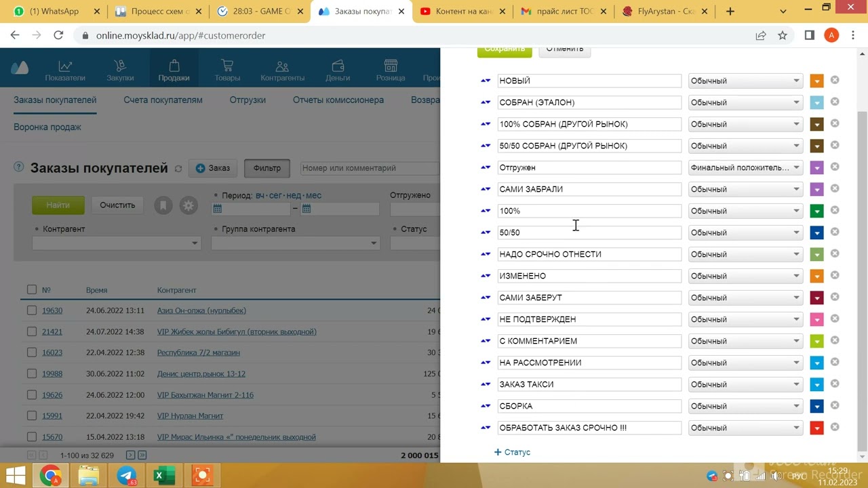868x488 pixels.
Task: Reload the browser page
Action: 58,35
